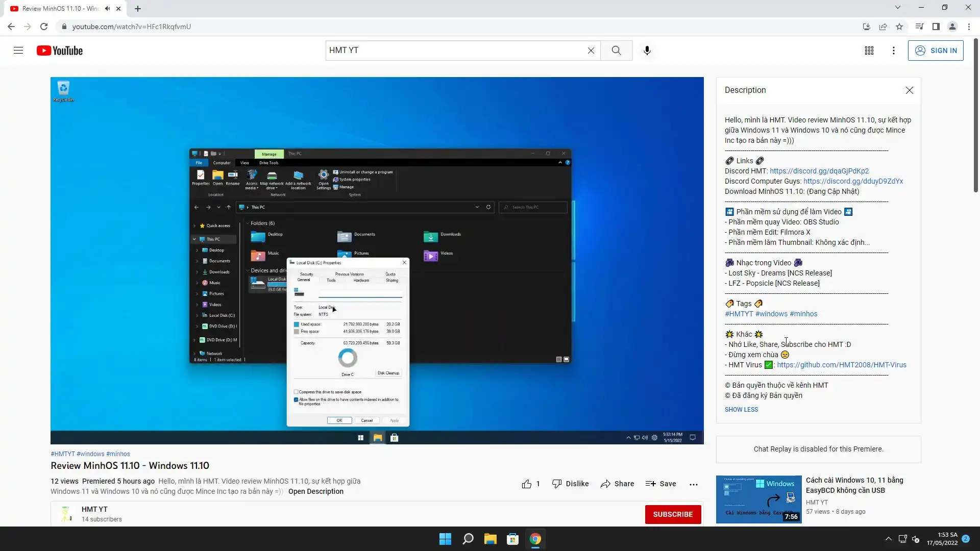Open more actions ellipsis under video
The height and width of the screenshot is (551, 980).
[694, 484]
